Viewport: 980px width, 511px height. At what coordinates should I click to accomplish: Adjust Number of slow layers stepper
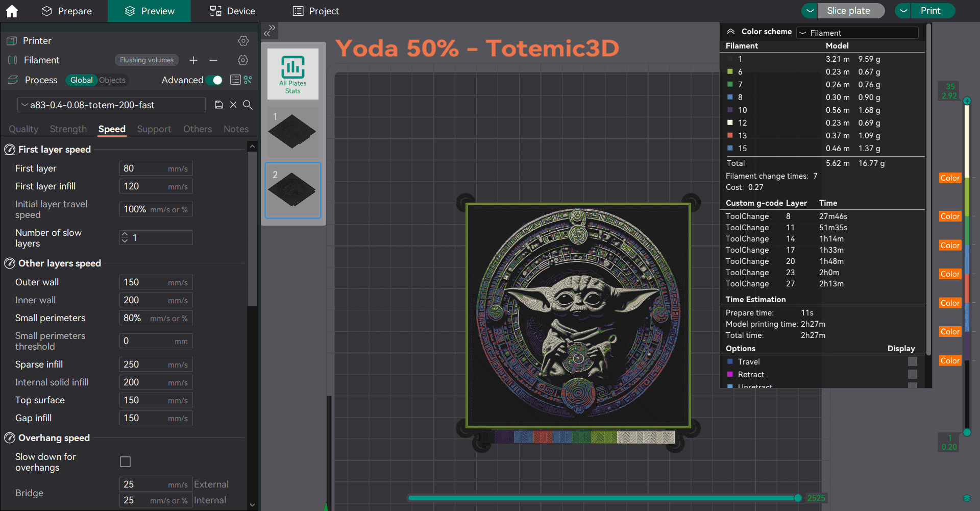(x=125, y=237)
